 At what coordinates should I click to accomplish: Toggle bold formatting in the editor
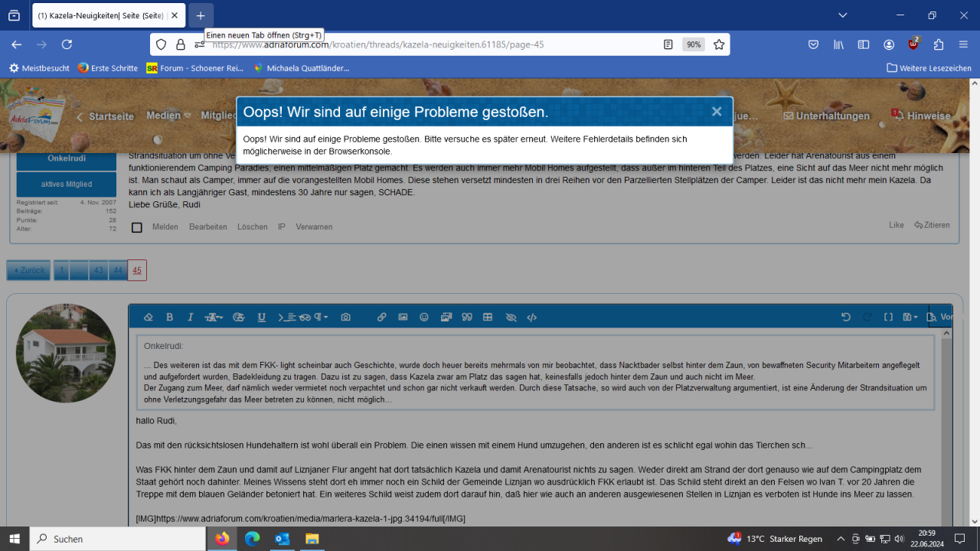[169, 318]
